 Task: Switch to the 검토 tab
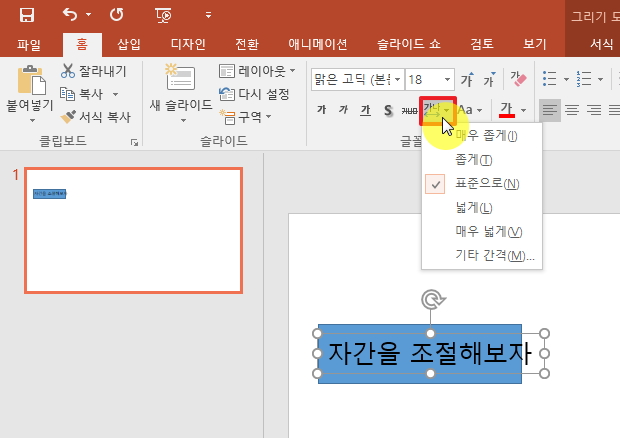coord(482,44)
